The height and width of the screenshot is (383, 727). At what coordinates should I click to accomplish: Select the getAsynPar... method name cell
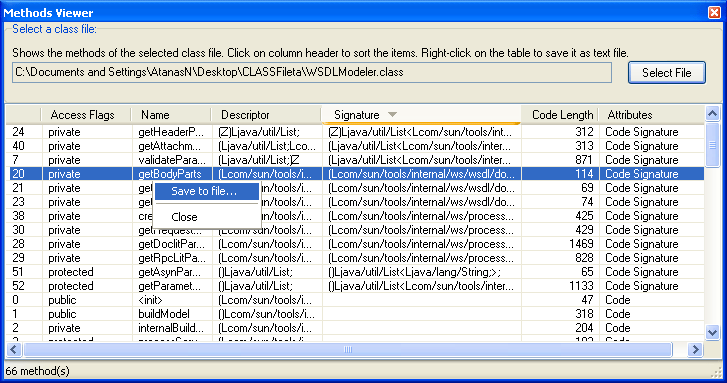(172, 272)
